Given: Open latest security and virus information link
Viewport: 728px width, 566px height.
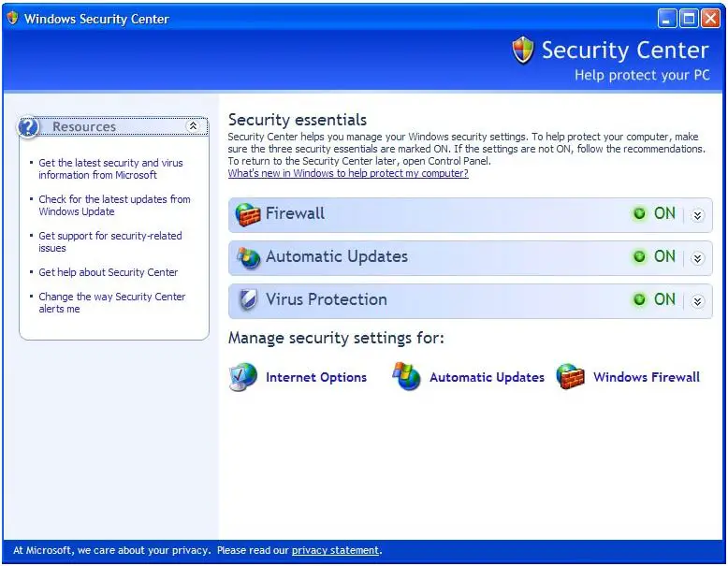Looking at the screenshot, I should pos(110,169).
